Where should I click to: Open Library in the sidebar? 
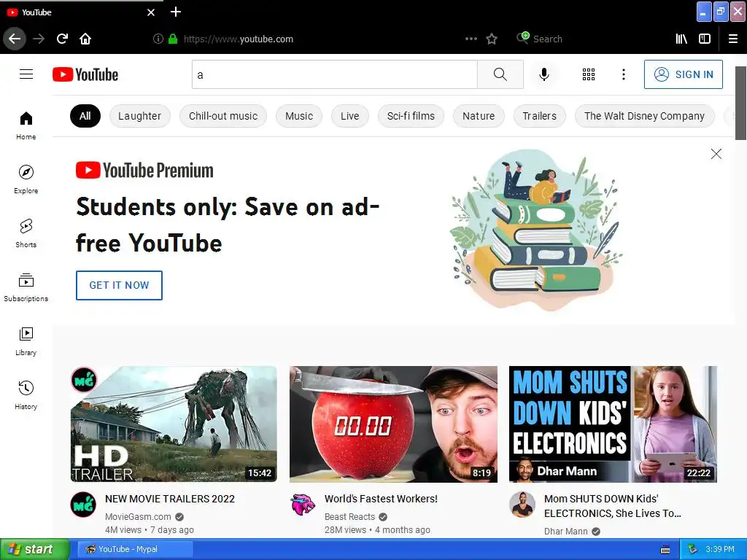[26, 341]
